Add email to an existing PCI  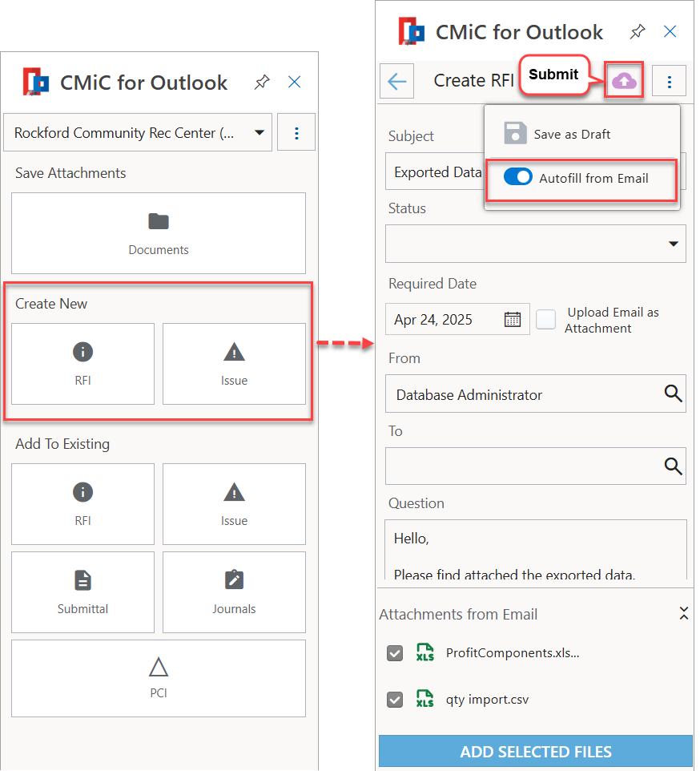159,679
